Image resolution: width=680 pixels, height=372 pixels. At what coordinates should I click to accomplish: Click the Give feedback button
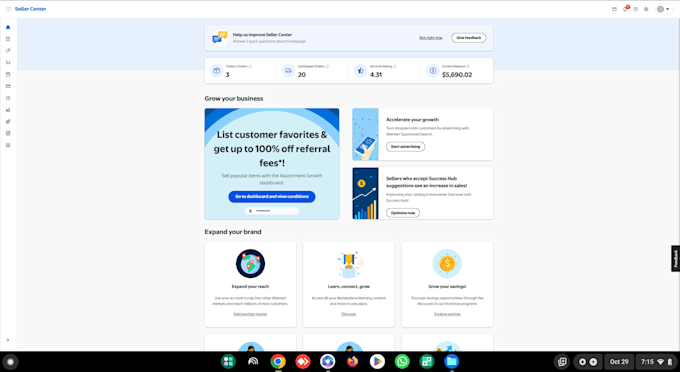click(469, 38)
